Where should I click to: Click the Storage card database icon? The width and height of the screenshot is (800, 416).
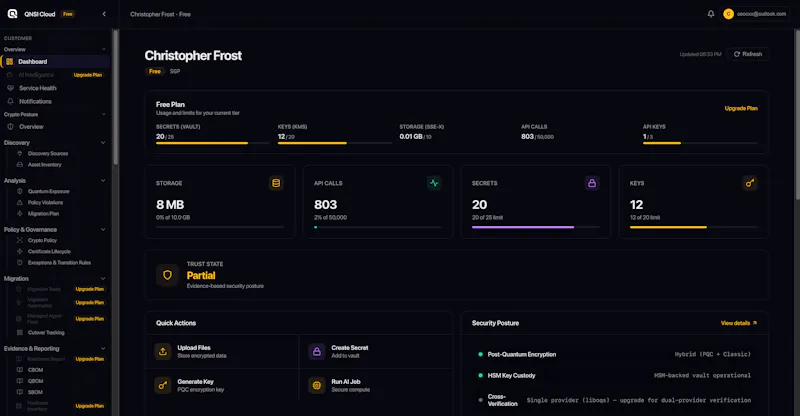[276, 183]
